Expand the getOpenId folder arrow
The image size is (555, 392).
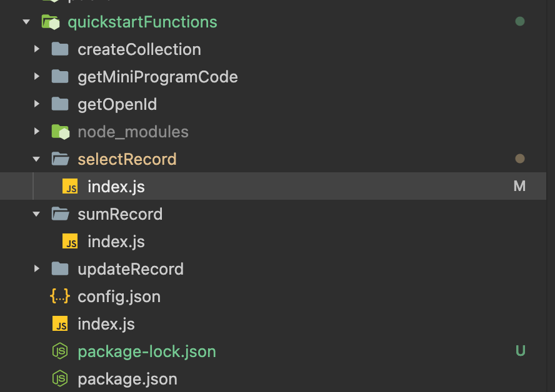[37, 104]
